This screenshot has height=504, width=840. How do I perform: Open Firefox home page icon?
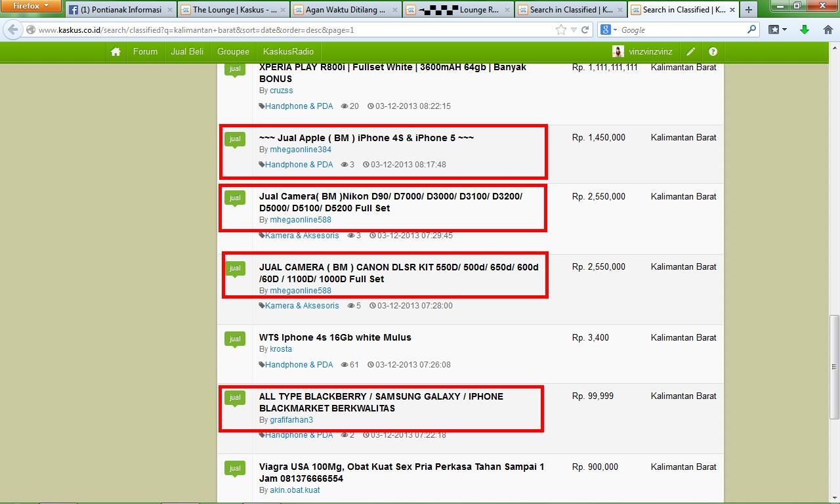[829, 30]
